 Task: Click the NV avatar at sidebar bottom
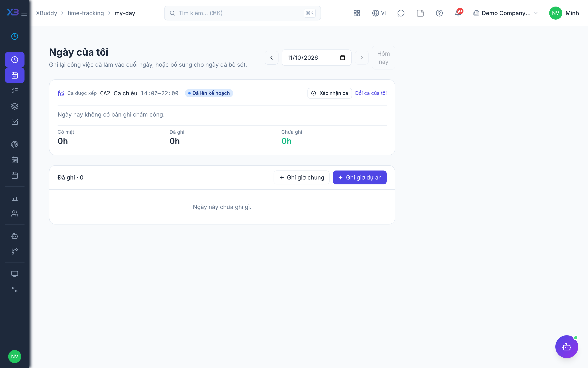point(14,356)
